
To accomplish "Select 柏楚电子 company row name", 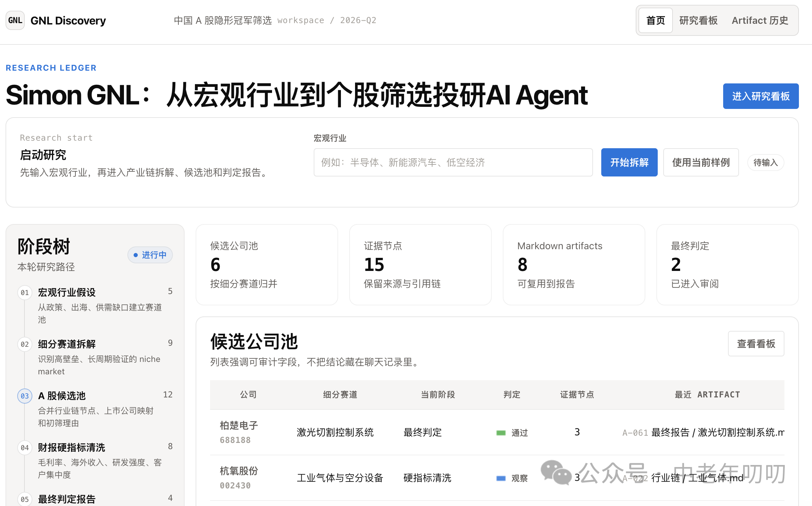I will 239,426.
